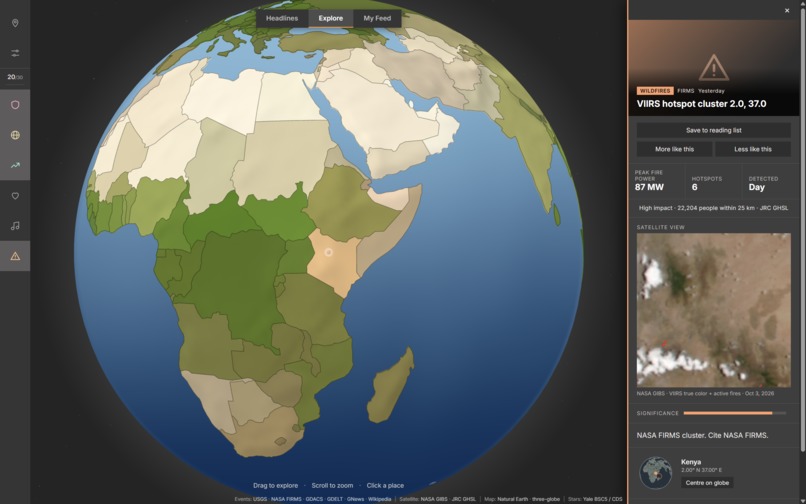Click the Detected Day value

click(757, 187)
